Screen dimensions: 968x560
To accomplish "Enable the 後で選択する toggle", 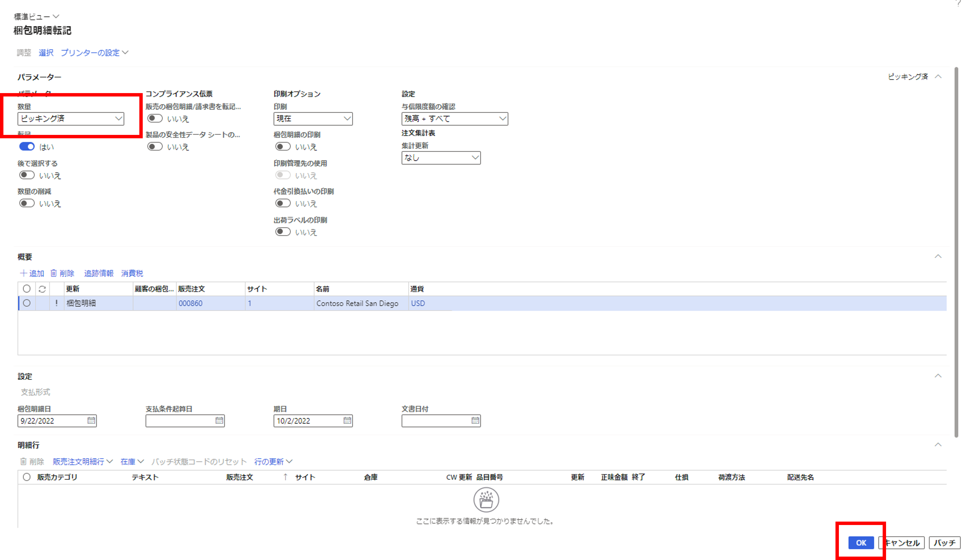I will [x=27, y=175].
